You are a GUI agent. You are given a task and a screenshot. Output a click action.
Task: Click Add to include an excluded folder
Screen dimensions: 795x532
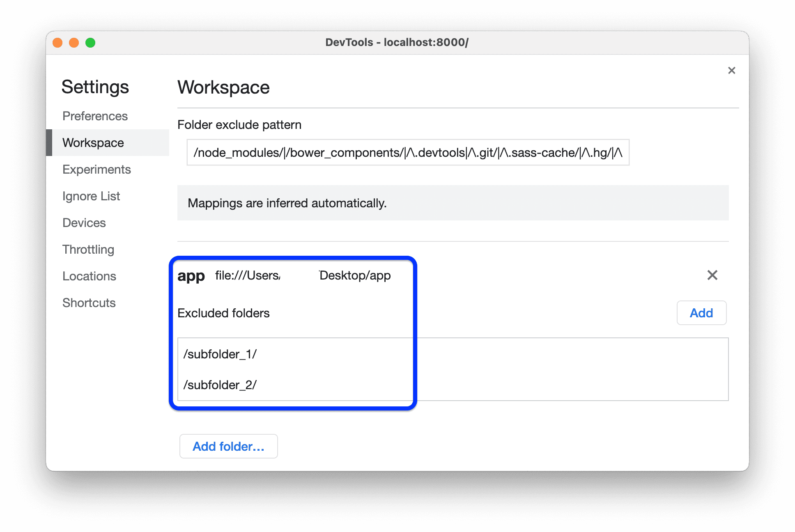(x=702, y=313)
